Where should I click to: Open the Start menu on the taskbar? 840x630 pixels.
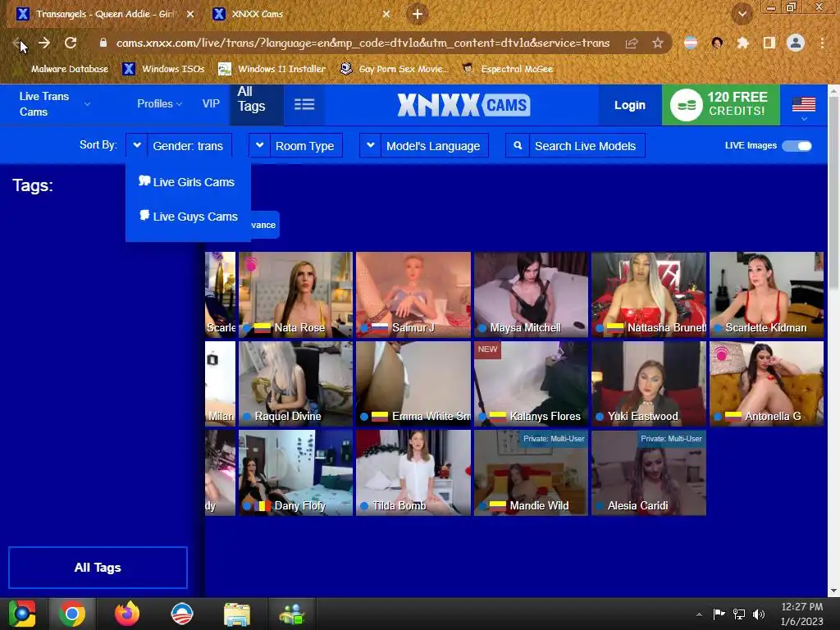tap(22, 614)
